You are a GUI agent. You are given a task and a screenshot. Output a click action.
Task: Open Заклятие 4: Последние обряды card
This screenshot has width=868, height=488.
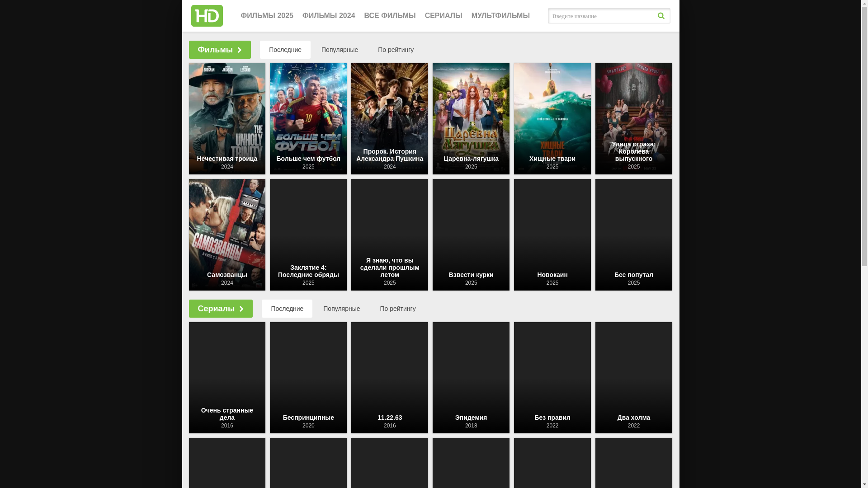[x=308, y=235]
